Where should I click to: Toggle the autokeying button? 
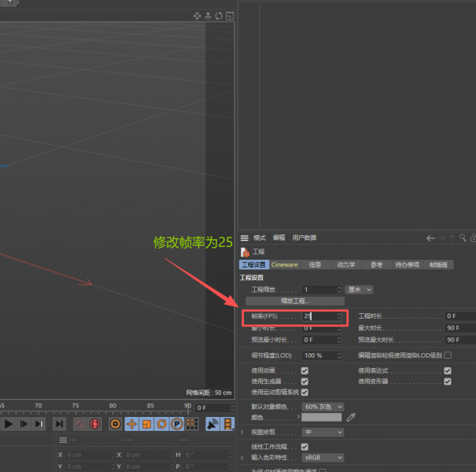[x=95, y=424]
